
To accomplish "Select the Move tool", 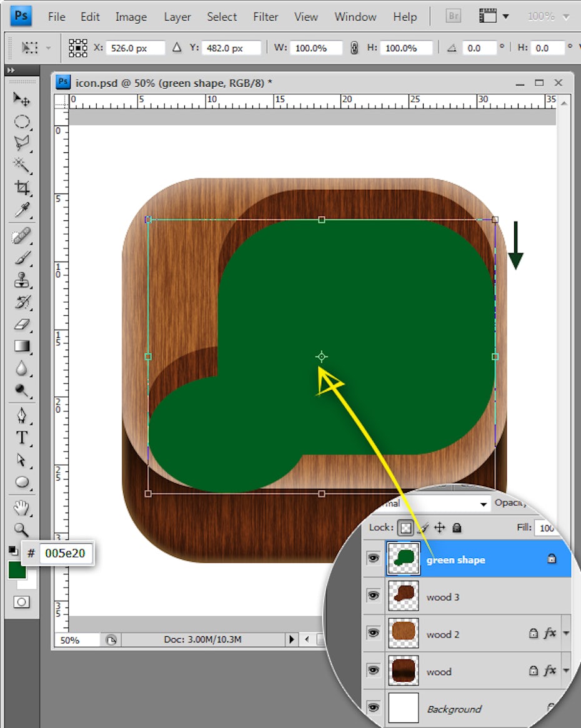I will tap(22, 99).
